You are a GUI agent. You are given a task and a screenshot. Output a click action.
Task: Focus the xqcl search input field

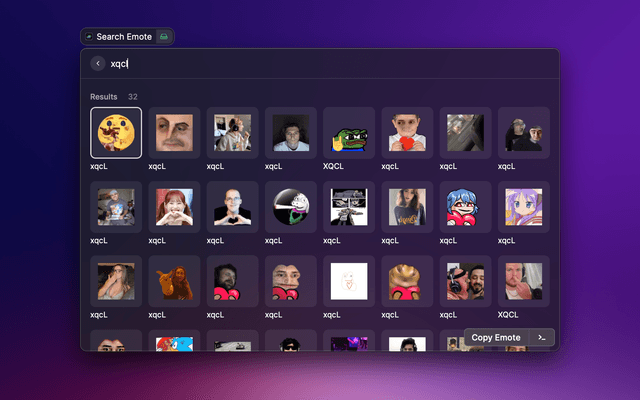tap(300, 63)
